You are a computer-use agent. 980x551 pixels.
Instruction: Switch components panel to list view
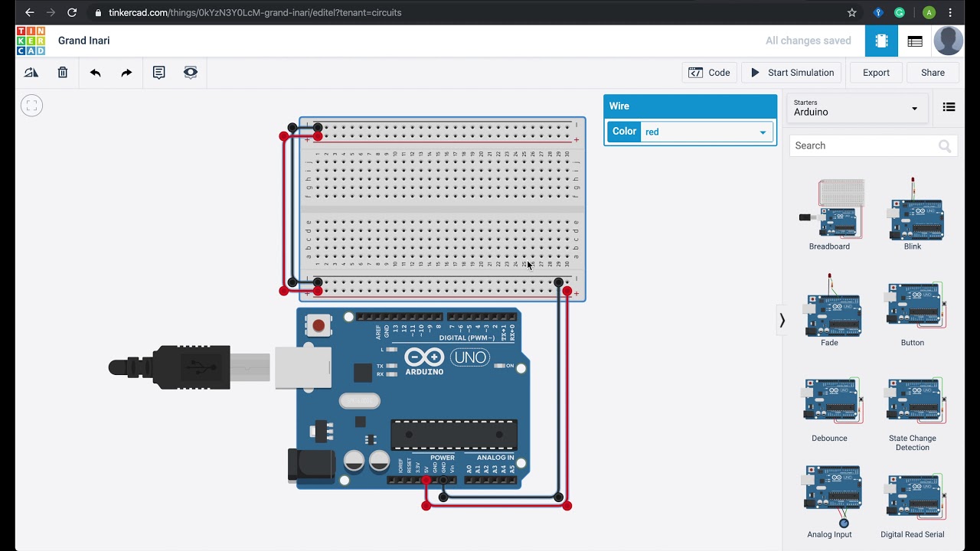click(949, 107)
